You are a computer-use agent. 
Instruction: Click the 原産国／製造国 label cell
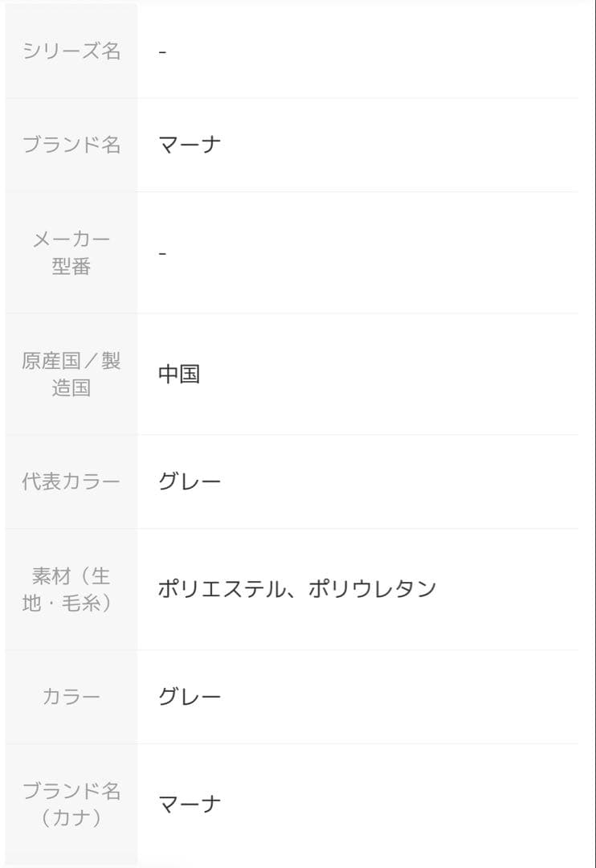tap(71, 374)
